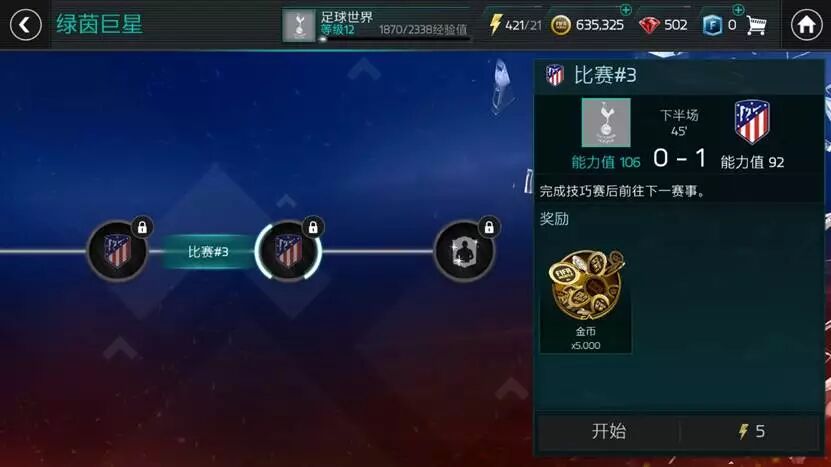Tap the Tottenham crest in match panel
This screenshot has width=831, height=467.
(x=606, y=122)
